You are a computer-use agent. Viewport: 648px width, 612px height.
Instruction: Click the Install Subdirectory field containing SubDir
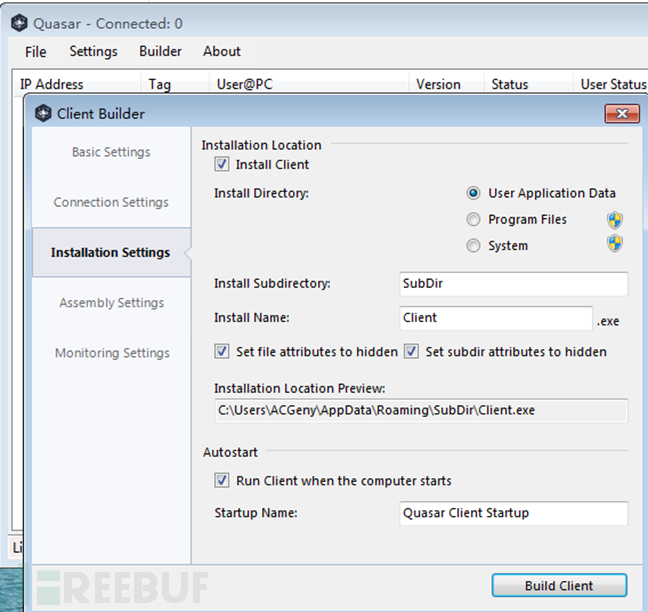(x=514, y=283)
